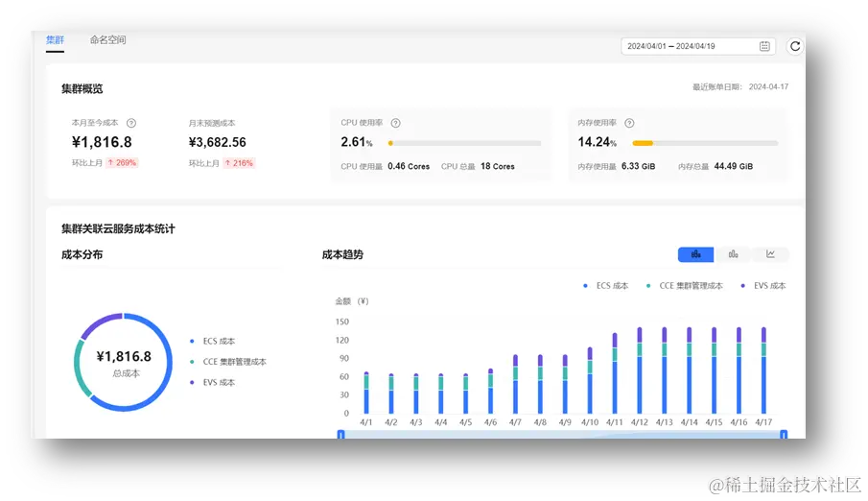Show help for 本月至今成本
Image resolution: width=868 pixels, height=501 pixels.
point(131,123)
